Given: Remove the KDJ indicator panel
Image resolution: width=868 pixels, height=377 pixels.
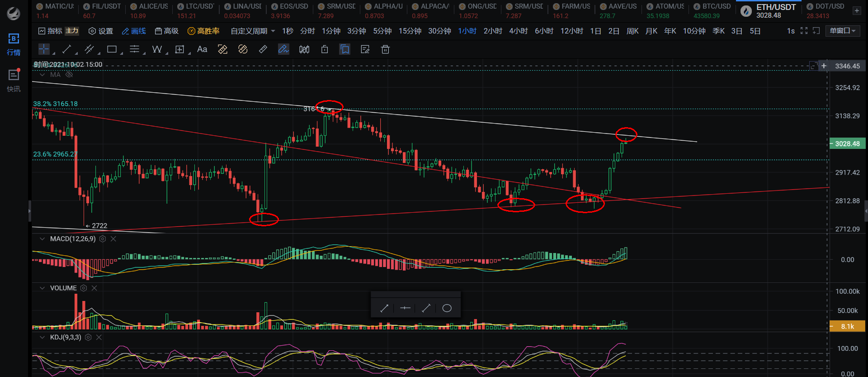Looking at the screenshot, I should pos(99,337).
